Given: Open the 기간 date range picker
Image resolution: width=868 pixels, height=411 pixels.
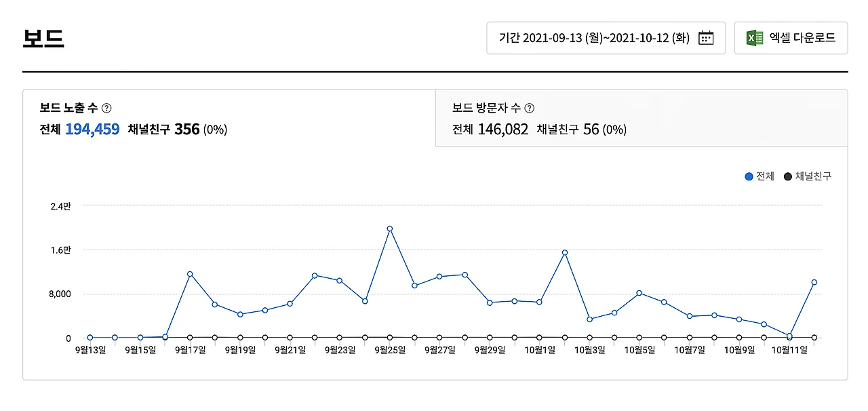Looking at the screenshot, I should tap(606, 38).
